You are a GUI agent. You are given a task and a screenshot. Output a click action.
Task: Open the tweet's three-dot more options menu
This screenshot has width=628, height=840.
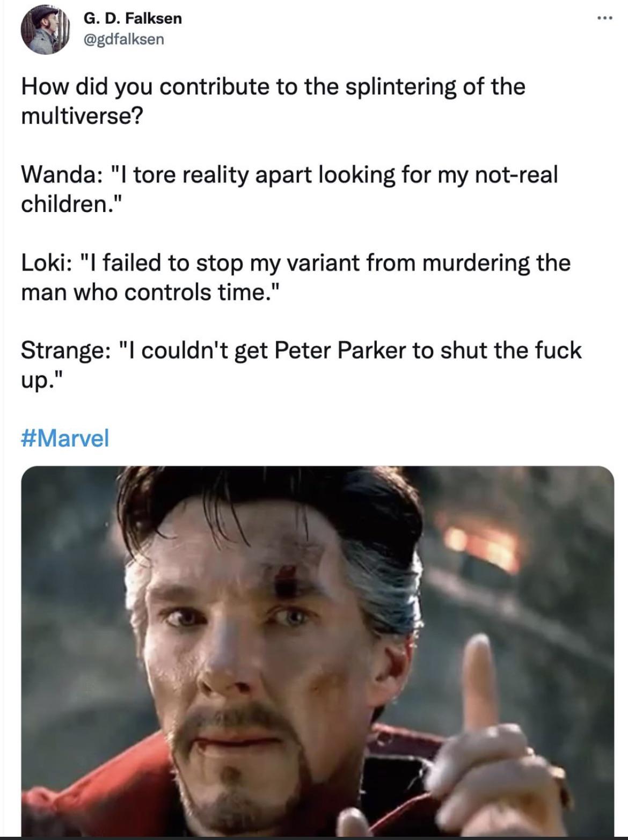[605, 18]
